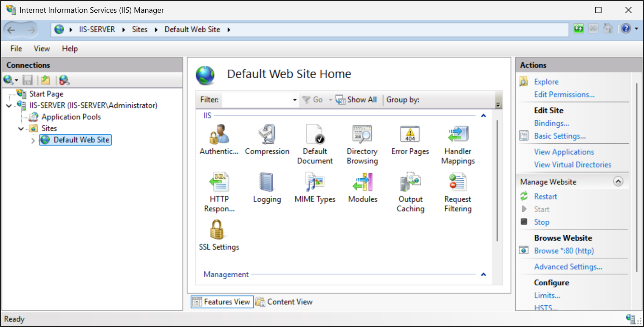Select Application Pools in the Connections tree
Image resolution: width=644 pixels, height=327 pixels.
(x=71, y=117)
